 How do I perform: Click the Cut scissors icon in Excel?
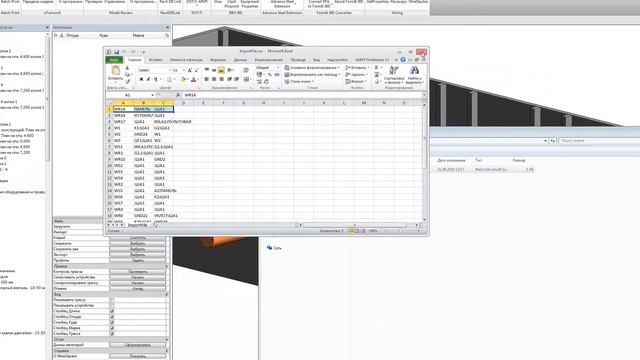point(127,68)
